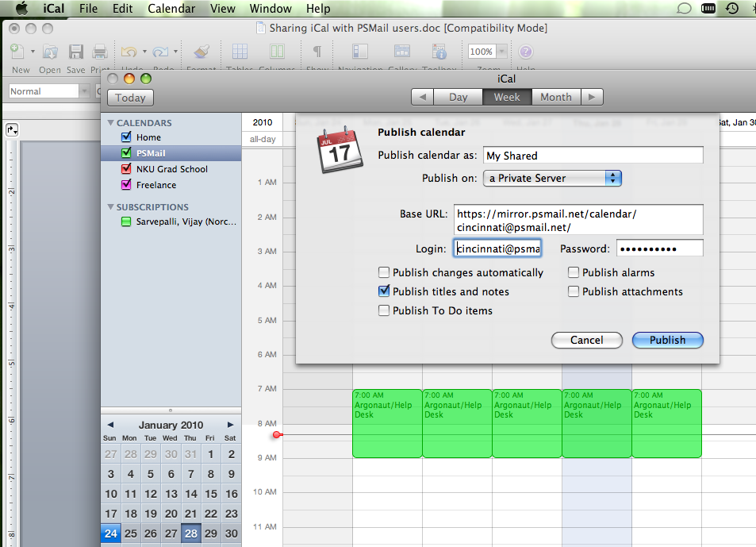Click the Base URL text field
Image resolution: width=756 pixels, height=547 pixels.
578,220
